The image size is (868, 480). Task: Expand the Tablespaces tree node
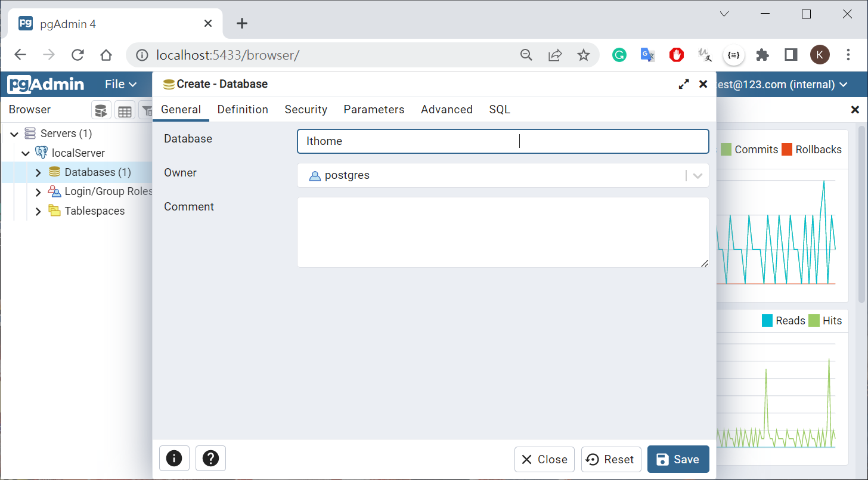click(x=38, y=212)
